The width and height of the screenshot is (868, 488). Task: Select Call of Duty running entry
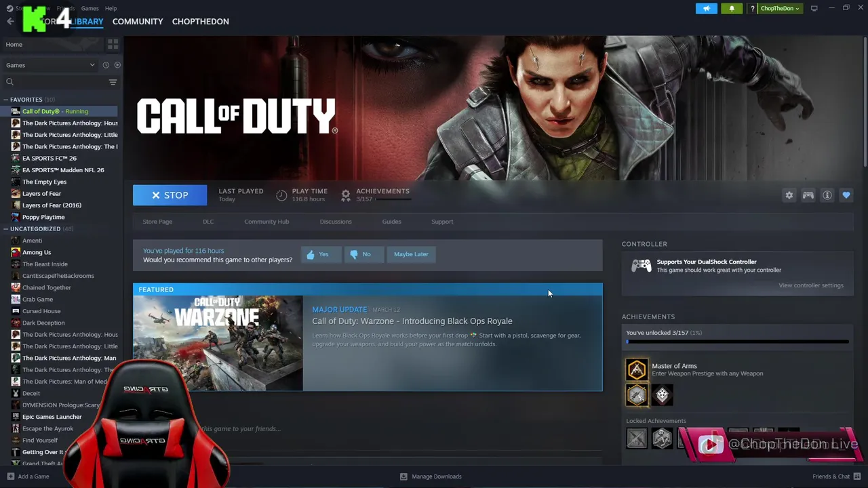59,111
